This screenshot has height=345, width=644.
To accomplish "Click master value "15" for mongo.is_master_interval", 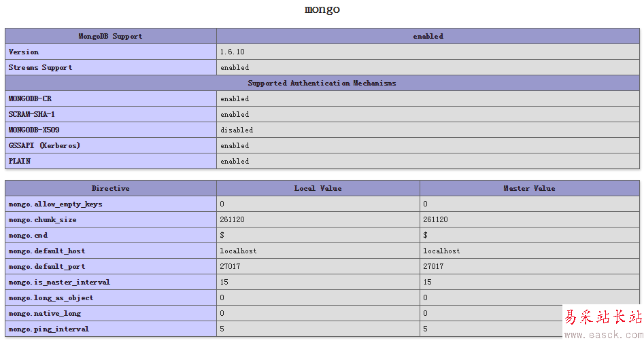I will 427,282.
